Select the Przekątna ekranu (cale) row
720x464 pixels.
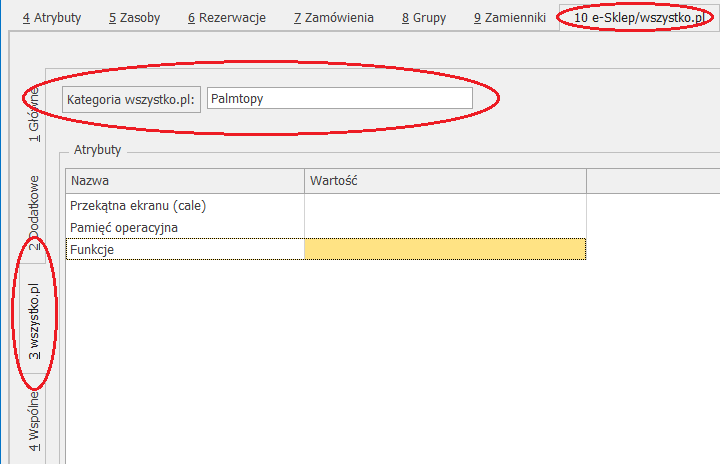(326, 205)
